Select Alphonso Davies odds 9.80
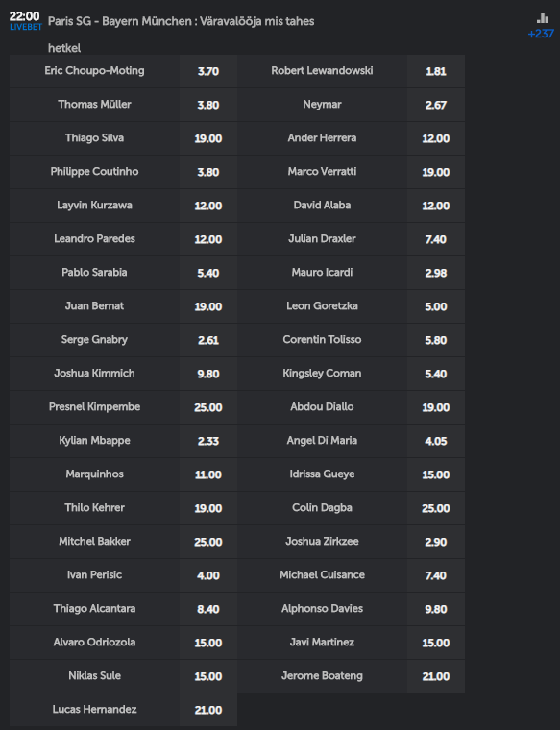This screenshot has height=730, width=560. [x=436, y=609]
